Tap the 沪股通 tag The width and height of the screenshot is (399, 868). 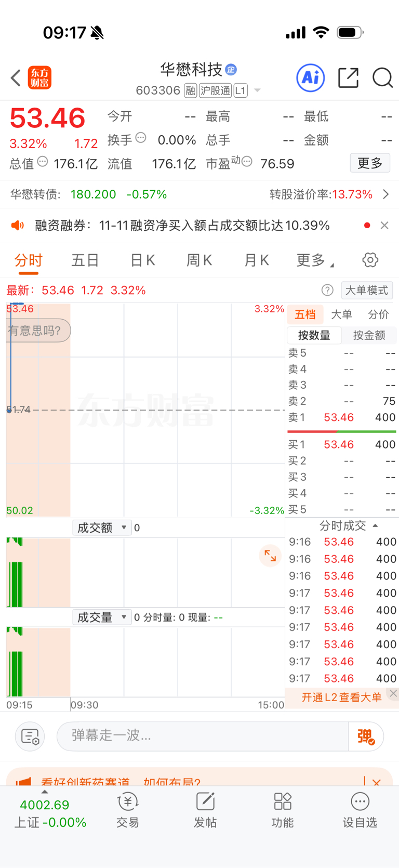click(x=215, y=91)
